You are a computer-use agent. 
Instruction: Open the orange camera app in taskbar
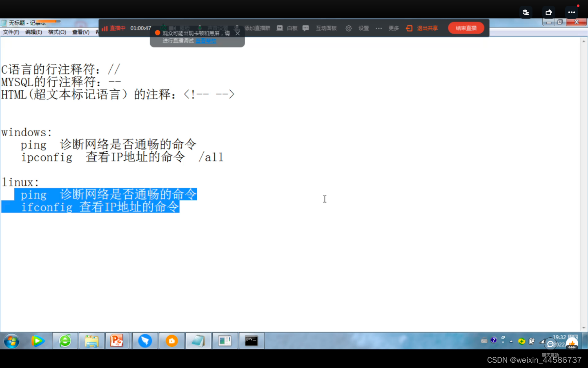(x=172, y=341)
